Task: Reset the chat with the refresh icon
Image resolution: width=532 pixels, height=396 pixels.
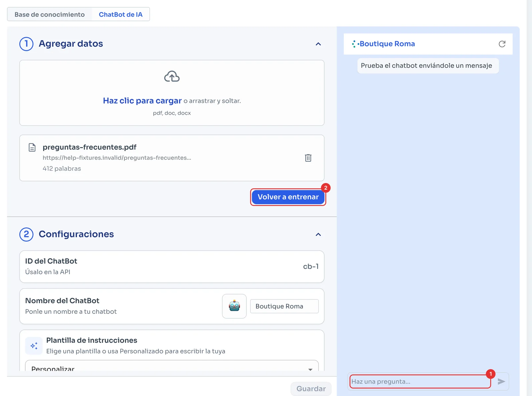Action: pos(502,44)
